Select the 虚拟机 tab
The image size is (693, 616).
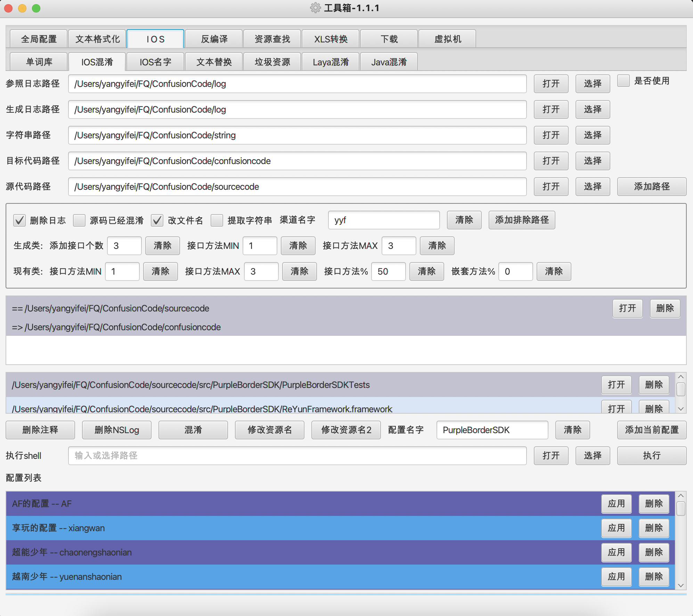448,39
